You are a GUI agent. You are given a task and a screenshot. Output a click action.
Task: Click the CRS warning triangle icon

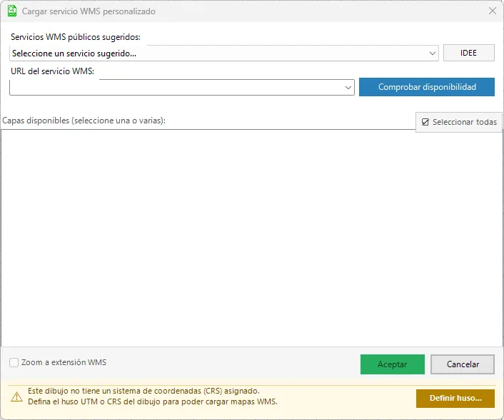(x=16, y=397)
